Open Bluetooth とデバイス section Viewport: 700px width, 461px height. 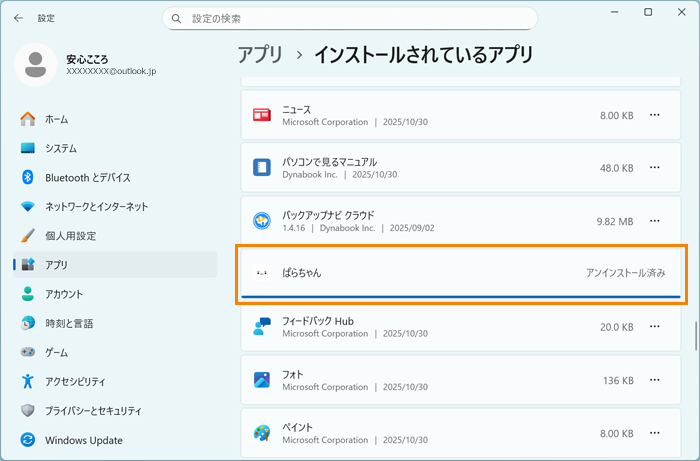tap(115, 178)
